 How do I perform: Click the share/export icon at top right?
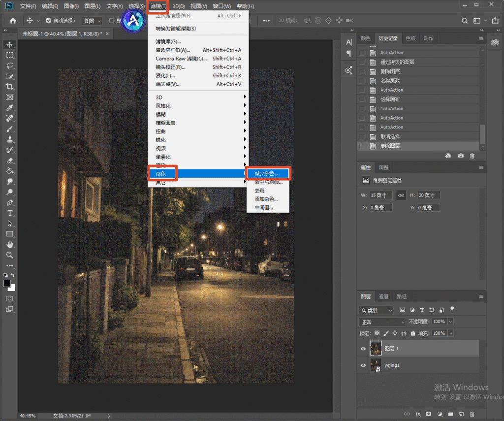(495, 20)
